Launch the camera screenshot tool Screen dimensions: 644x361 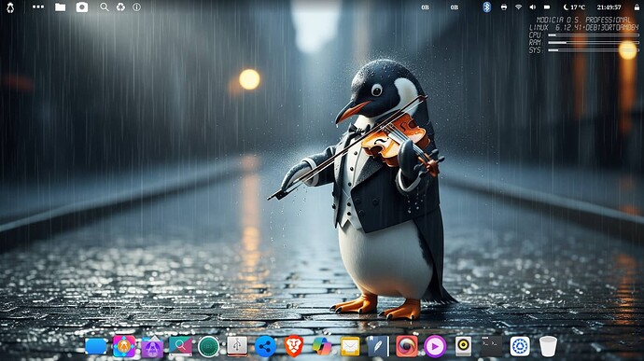tap(82, 7)
